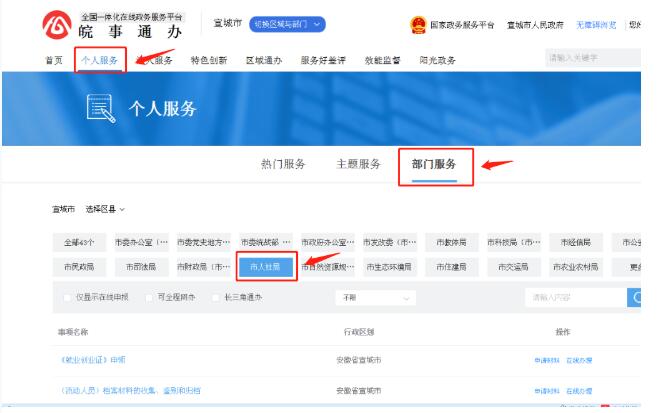
Task: Open the 主题服务 tab
Action: tap(358, 164)
